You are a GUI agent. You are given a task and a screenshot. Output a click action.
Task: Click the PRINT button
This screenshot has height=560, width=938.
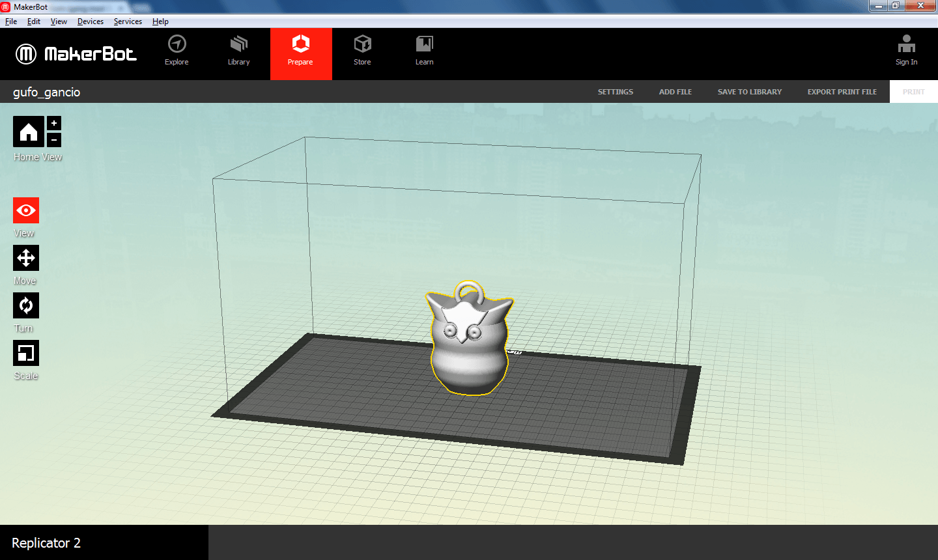coord(914,92)
